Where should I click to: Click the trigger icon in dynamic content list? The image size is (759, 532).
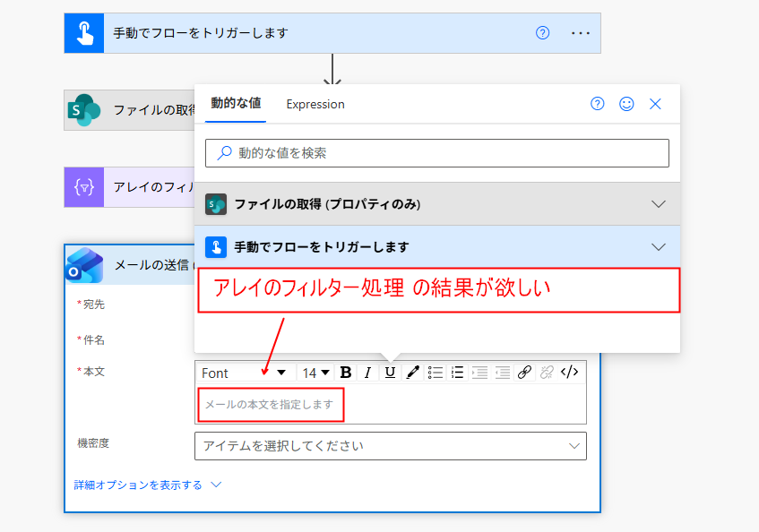(216, 247)
